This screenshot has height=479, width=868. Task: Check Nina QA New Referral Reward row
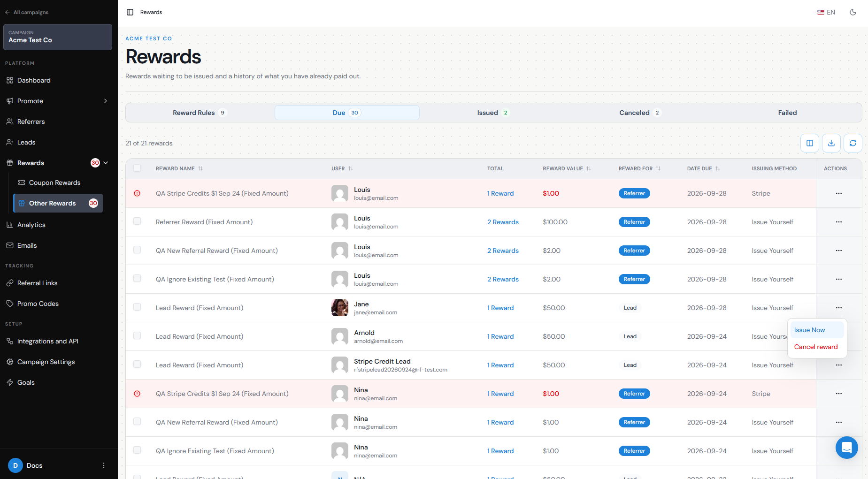click(x=137, y=421)
